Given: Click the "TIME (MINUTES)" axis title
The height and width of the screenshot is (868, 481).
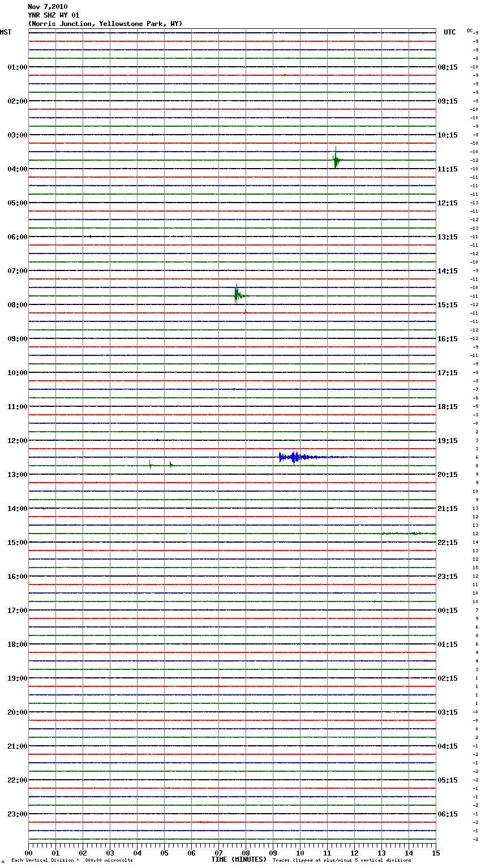Looking at the screenshot, I should tap(239, 860).
